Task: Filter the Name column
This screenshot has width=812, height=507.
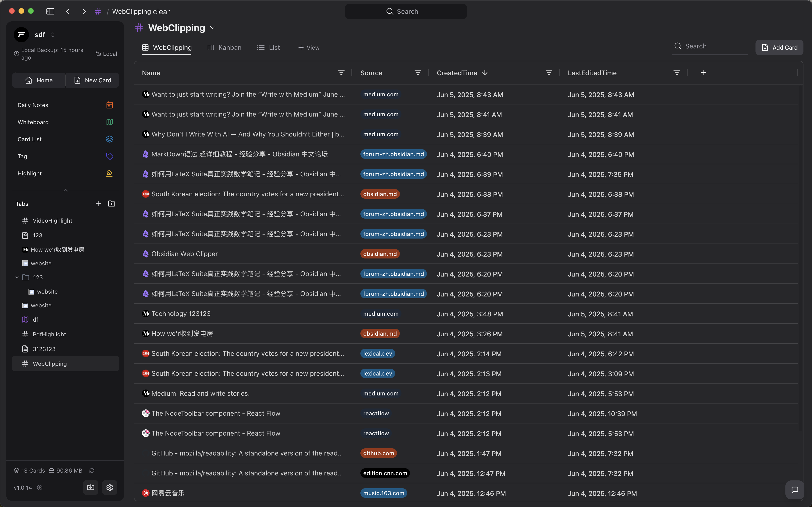Action: (x=341, y=73)
